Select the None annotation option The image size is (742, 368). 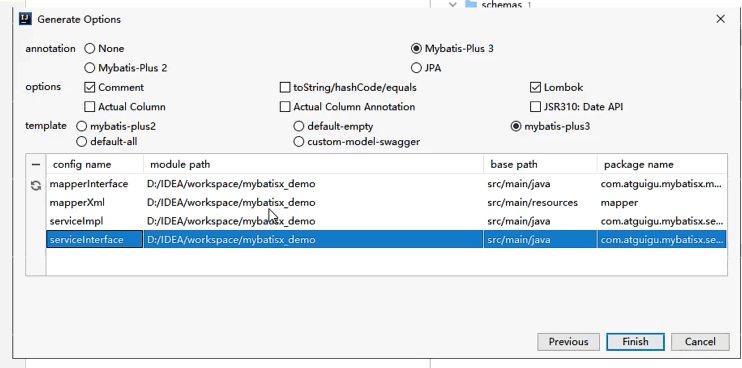coord(104,49)
